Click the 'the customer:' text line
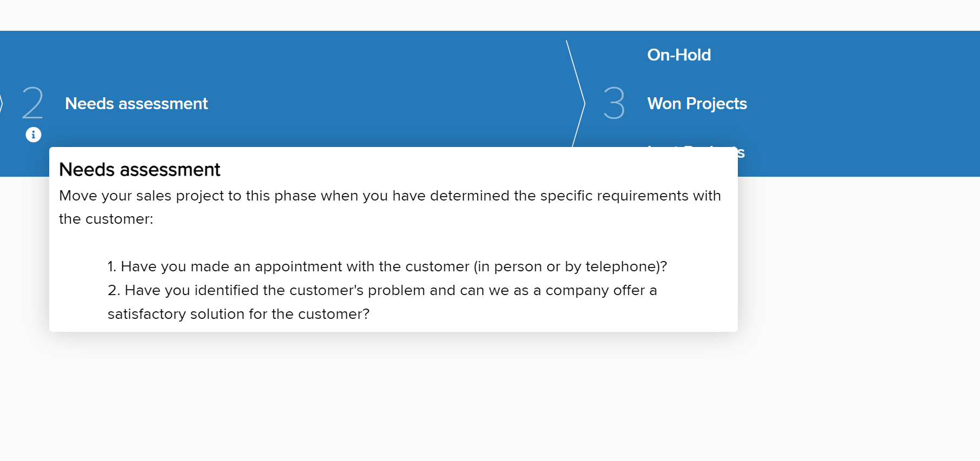 106,219
